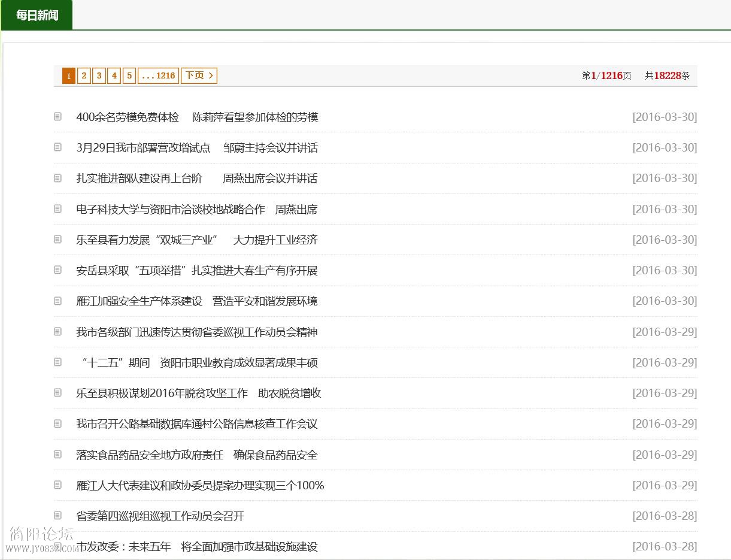Click document icon beside 省委第四巡视组

pyautogui.click(x=57, y=515)
